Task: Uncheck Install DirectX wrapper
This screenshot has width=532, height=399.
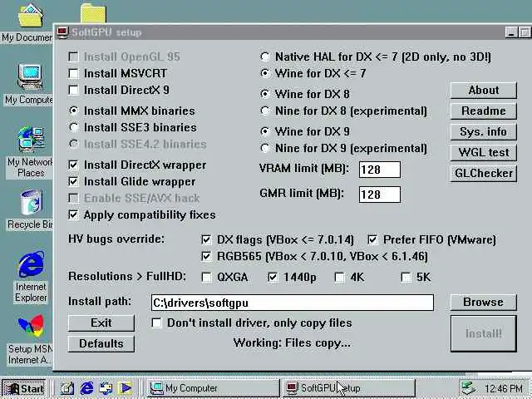Action: 74,165
